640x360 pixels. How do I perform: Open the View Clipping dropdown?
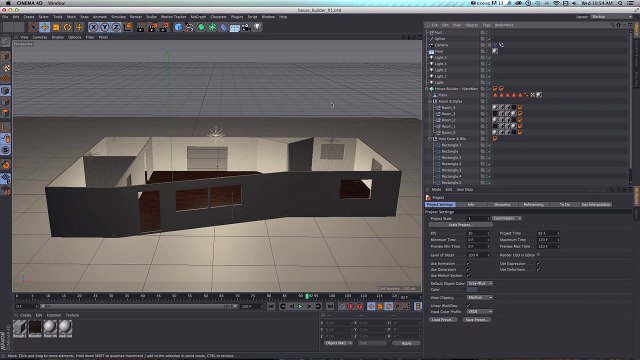pos(480,298)
